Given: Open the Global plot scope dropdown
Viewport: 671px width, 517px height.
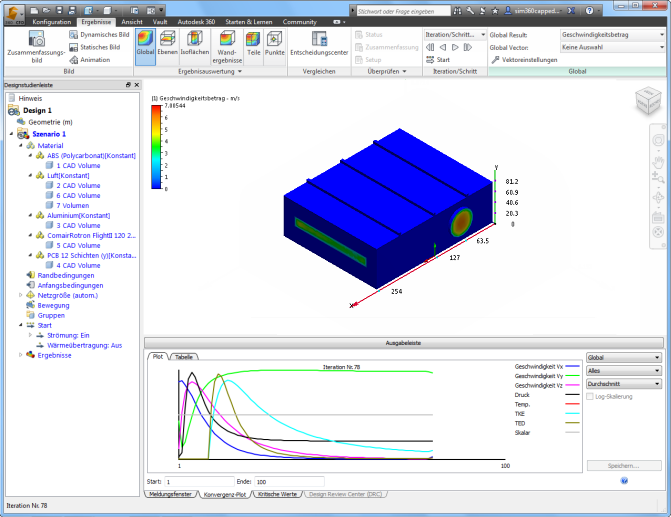Looking at the screenshot, I should [624, 357].
